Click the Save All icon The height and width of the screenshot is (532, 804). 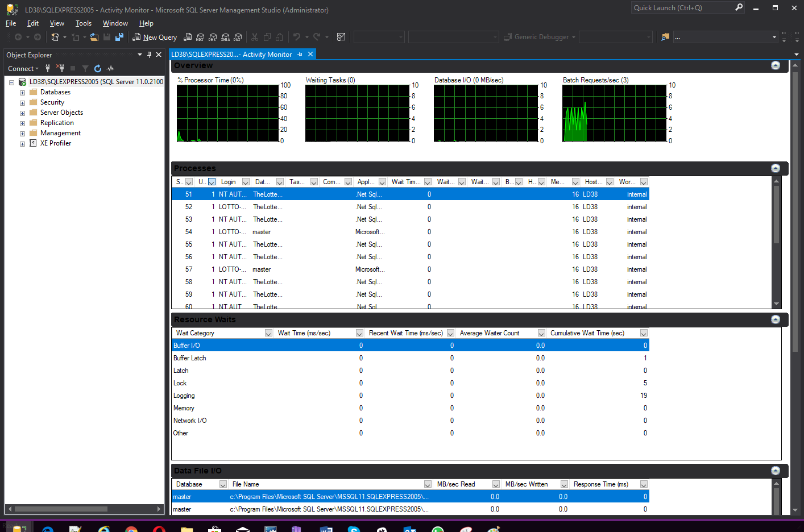(x=119, y=37)
